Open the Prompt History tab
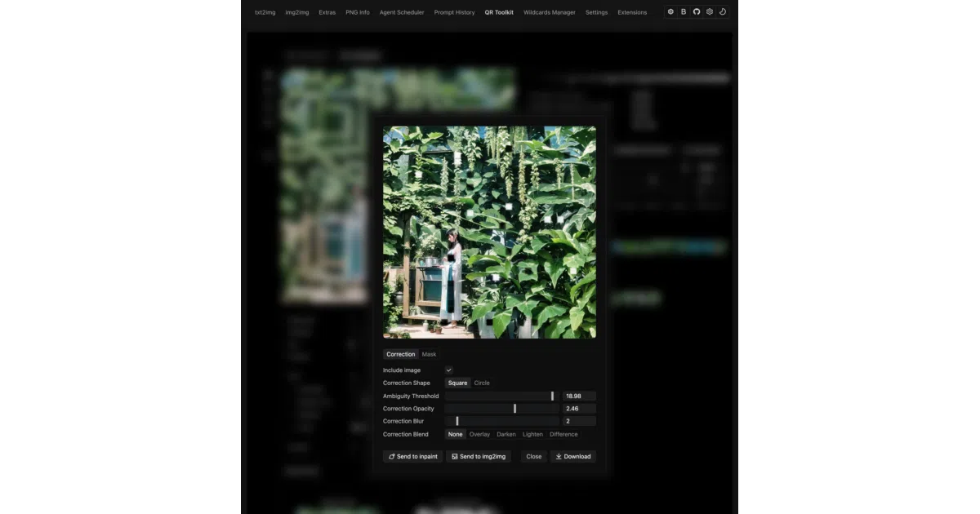This screenshot has width=980, height=514. coord(454,12)
